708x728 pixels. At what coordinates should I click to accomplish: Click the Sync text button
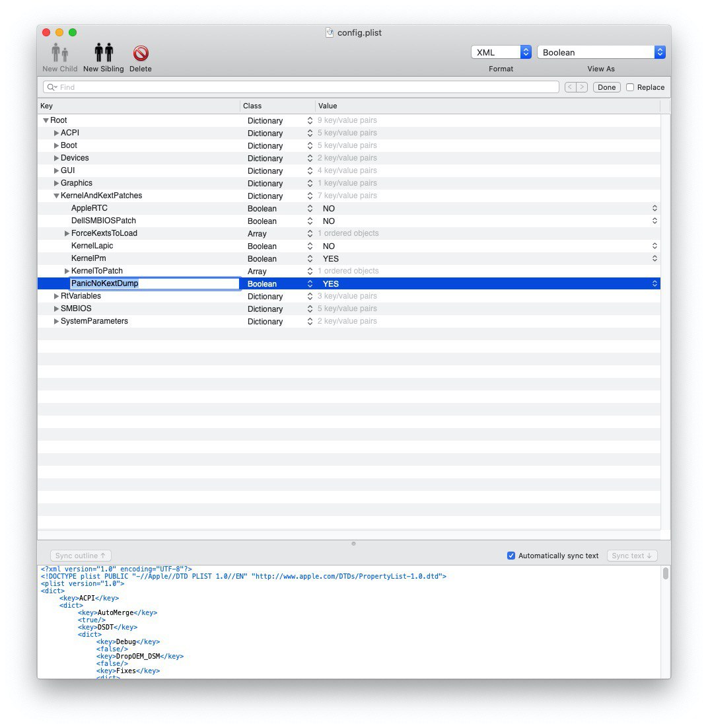(632, 556)
